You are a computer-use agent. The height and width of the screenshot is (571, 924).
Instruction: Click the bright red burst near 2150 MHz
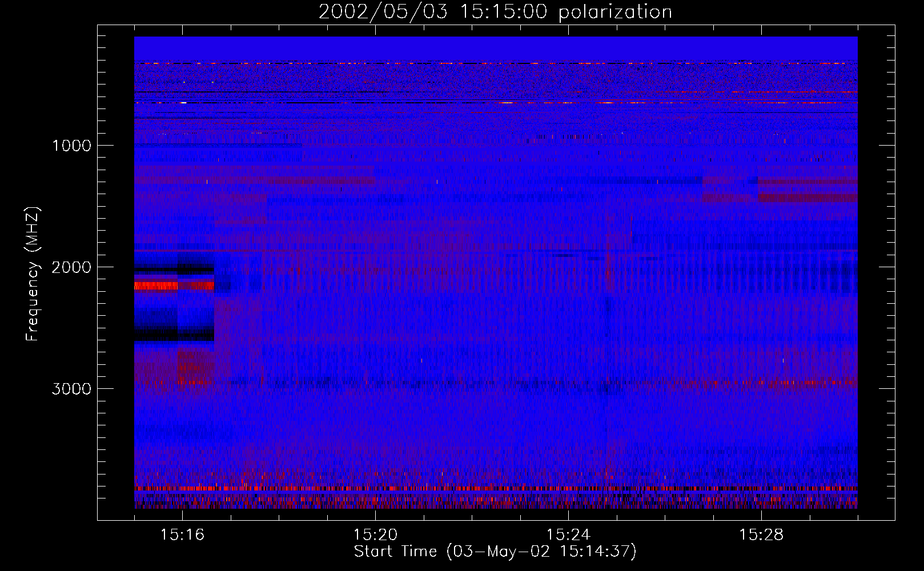[x=174, y=285]
